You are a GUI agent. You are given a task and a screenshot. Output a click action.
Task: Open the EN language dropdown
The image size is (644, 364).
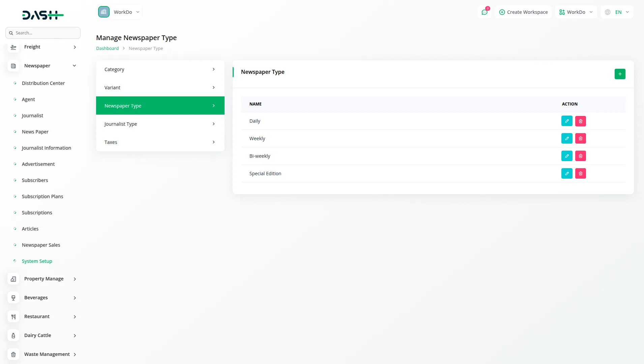tap(617, 12)
